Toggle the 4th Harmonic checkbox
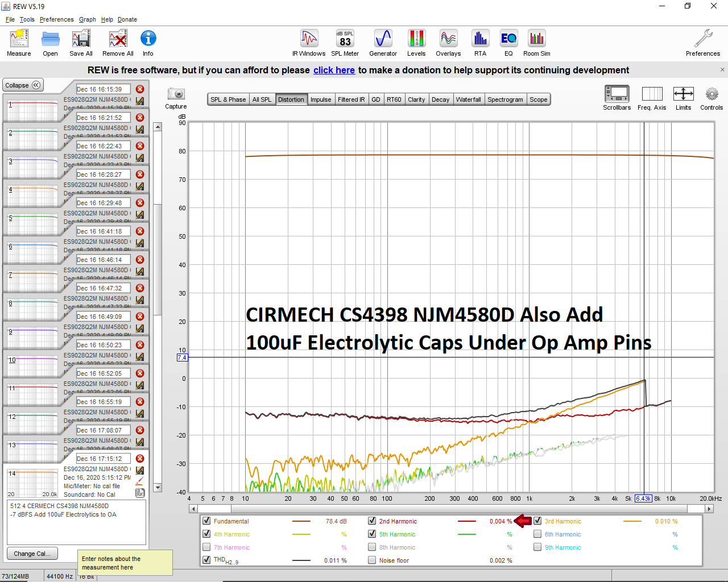This screenshot has width=728, height=582. click(x=207, y=534)
